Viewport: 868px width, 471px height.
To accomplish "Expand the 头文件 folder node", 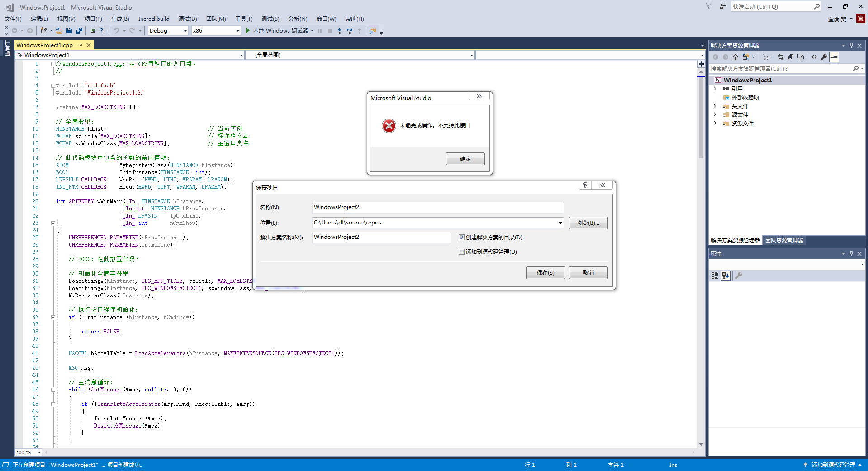I will pos(715,106).
